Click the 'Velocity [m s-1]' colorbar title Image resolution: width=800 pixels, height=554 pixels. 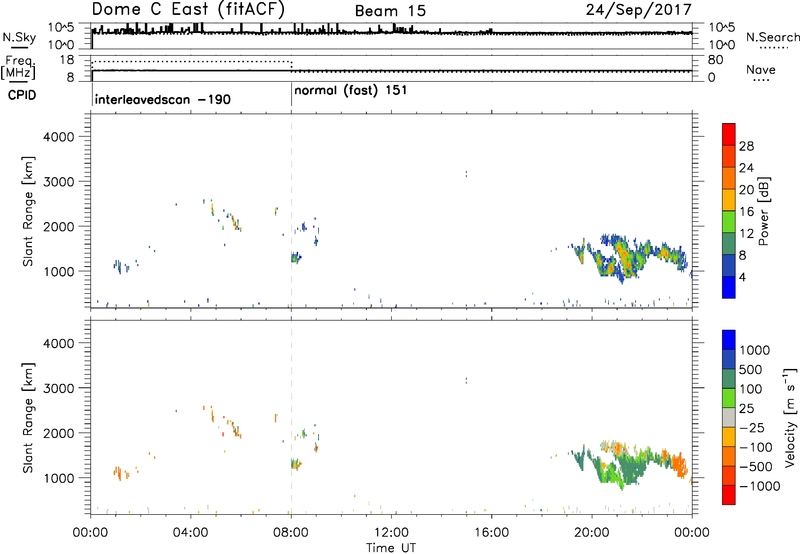coord(790,417)
